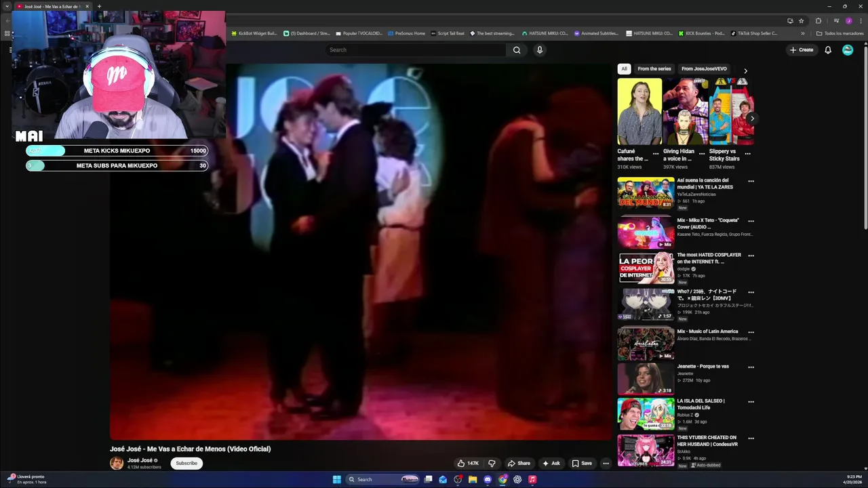Screen dimensions: 868x488
Task: Click the video player to pause playback
Action: 361,251
